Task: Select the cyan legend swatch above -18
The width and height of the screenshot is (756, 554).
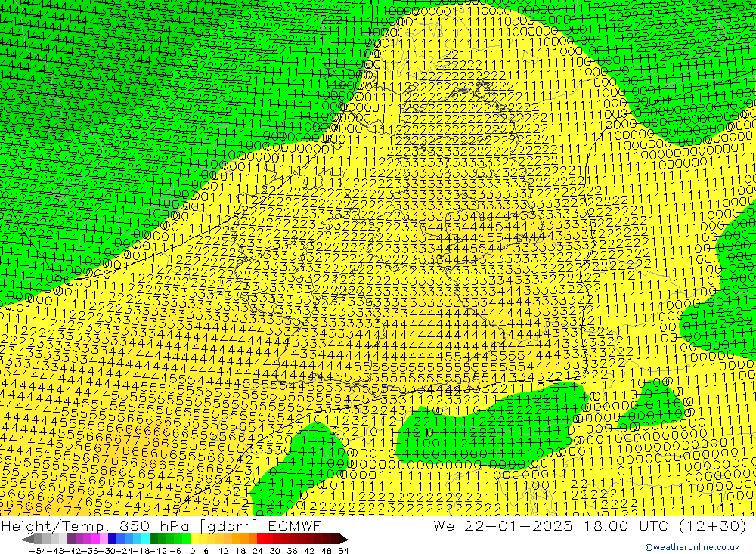Action: [145, 539]
